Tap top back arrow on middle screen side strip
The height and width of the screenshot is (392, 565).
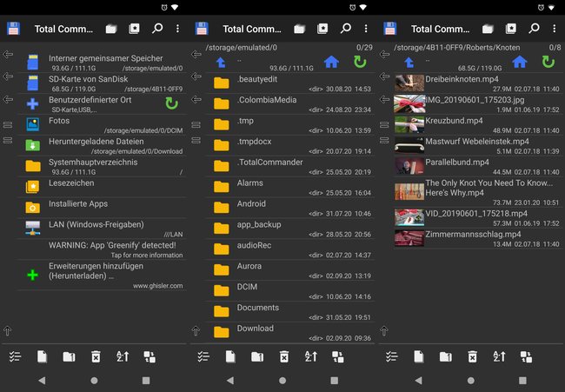pos(196,55)
